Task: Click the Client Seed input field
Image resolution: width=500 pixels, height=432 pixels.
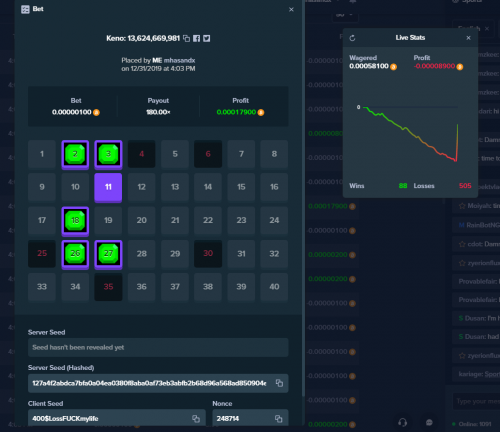Action: tap(117, 418)
